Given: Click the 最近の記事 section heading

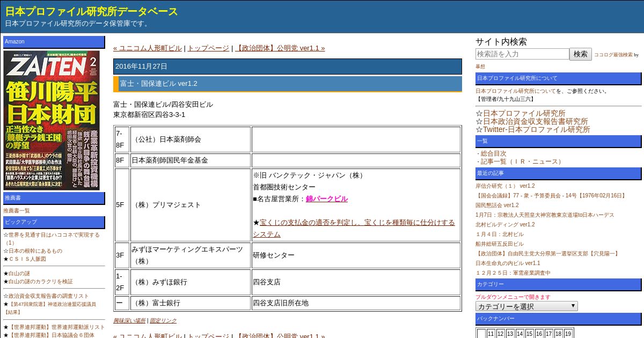Looking at the screenshot, I should [558, 173].
